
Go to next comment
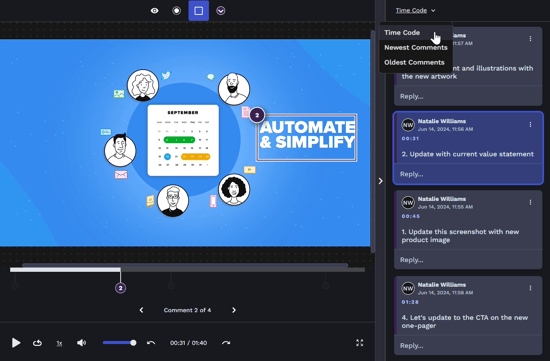pos(234,310)
